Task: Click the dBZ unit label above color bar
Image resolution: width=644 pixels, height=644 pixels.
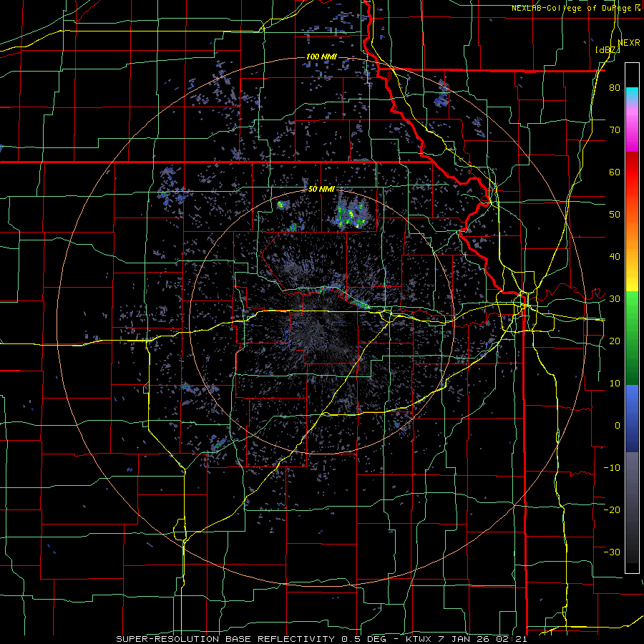Action: [608, 50]
